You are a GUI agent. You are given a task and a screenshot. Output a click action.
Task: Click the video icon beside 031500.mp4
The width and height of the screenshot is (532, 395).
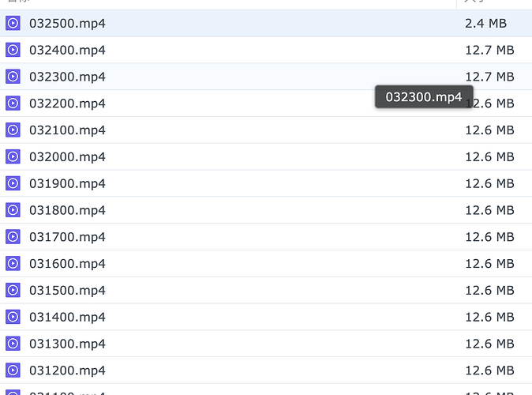point(13,291)
